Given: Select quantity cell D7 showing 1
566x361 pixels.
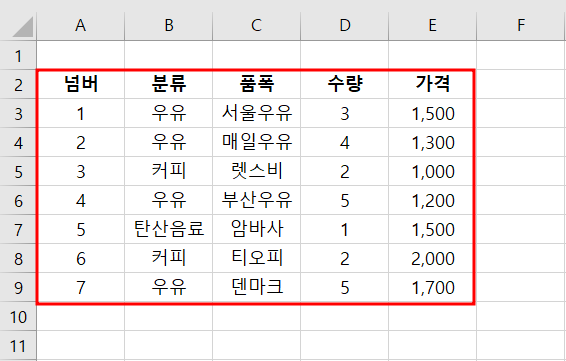Looking at the screenshot, I should pos(345,229).
